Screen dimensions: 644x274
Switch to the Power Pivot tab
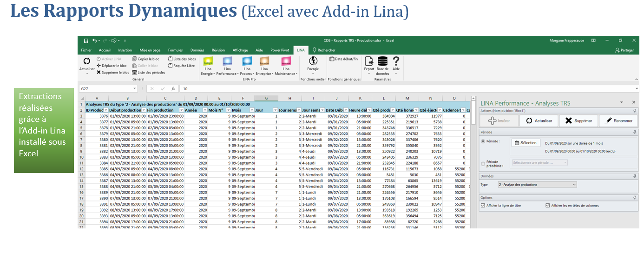coord(280,50)
